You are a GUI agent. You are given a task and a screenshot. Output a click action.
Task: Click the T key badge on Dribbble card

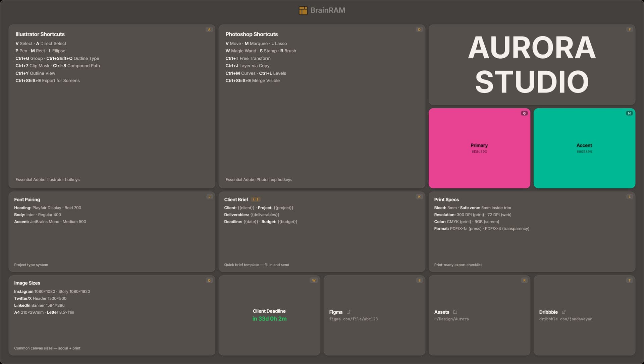[630, 281]
